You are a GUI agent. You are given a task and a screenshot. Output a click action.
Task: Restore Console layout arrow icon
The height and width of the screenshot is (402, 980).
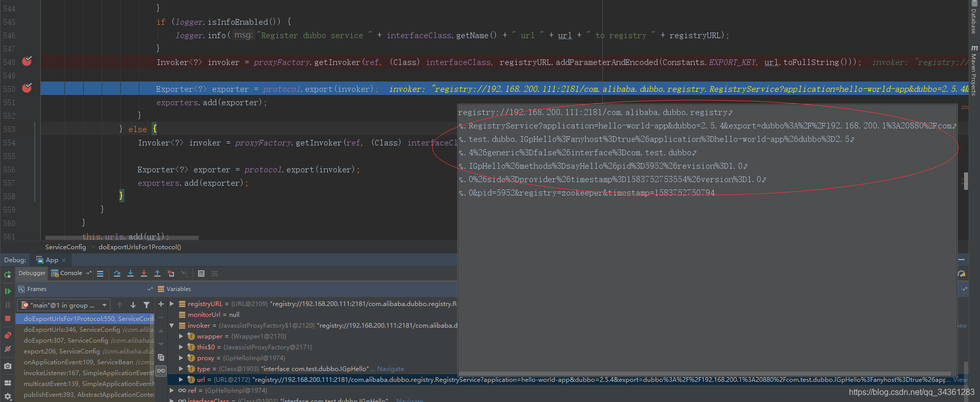(88, 273)
